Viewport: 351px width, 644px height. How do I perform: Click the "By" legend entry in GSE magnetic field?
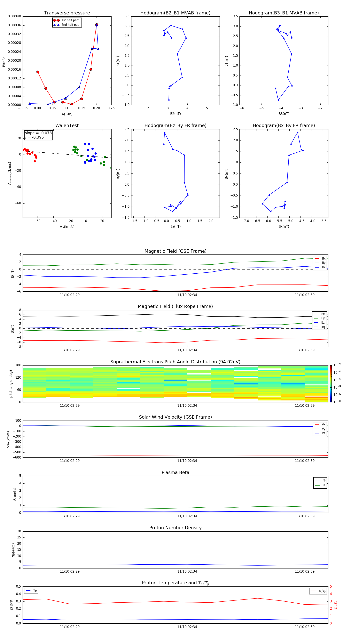coord(320,263)
